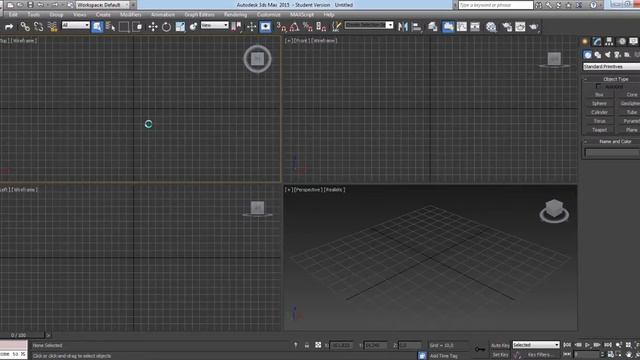Screen dimensions: 640x360
Task: Click the Key Filters button
Action: tap(540, 355)
